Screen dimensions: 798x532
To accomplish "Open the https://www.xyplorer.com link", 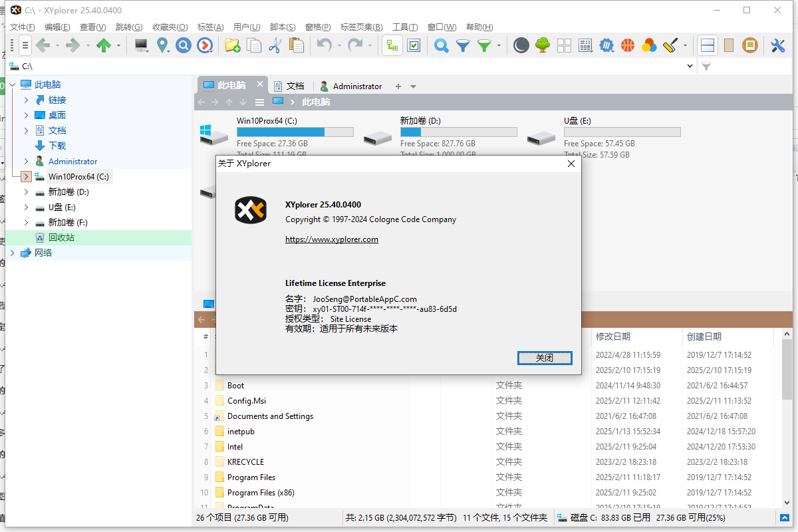I will click(x=332, y=239).
